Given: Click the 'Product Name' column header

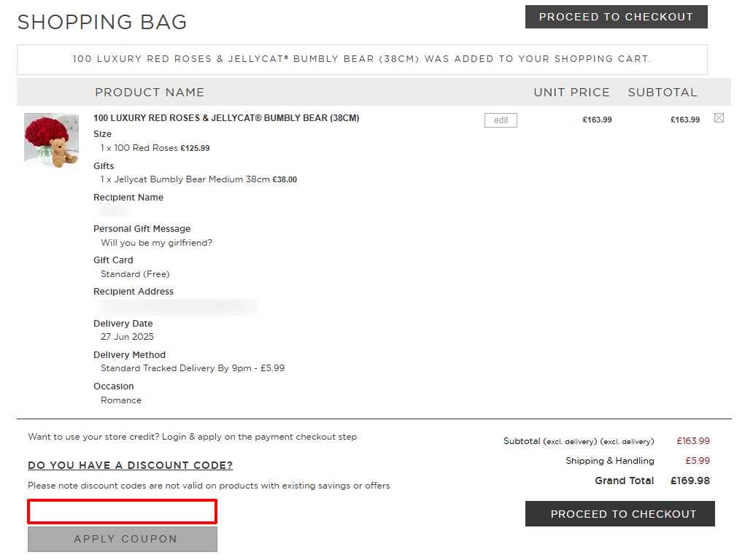Looking at the screenshot, I should (x=150, y=92).
